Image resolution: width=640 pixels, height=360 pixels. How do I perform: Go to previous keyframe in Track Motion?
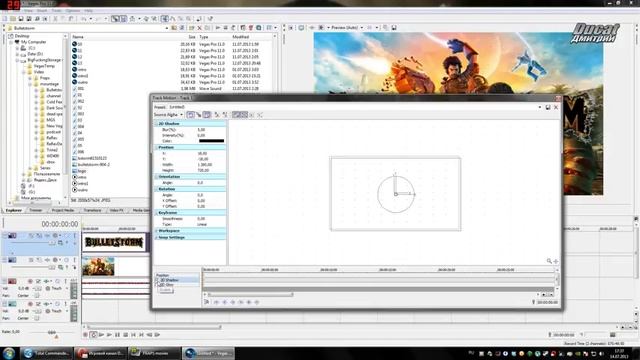224,302
